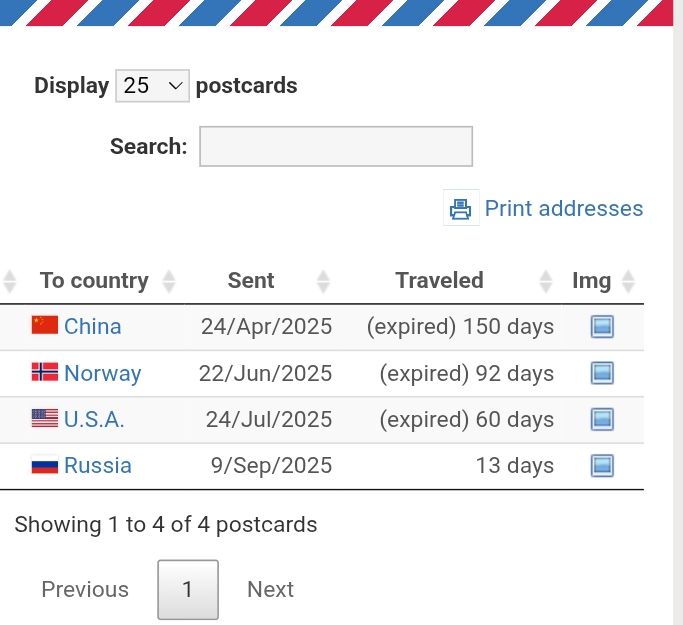Click the China flag icon
The width and height of the screenshot is (683, 625).
coord(45,326)
